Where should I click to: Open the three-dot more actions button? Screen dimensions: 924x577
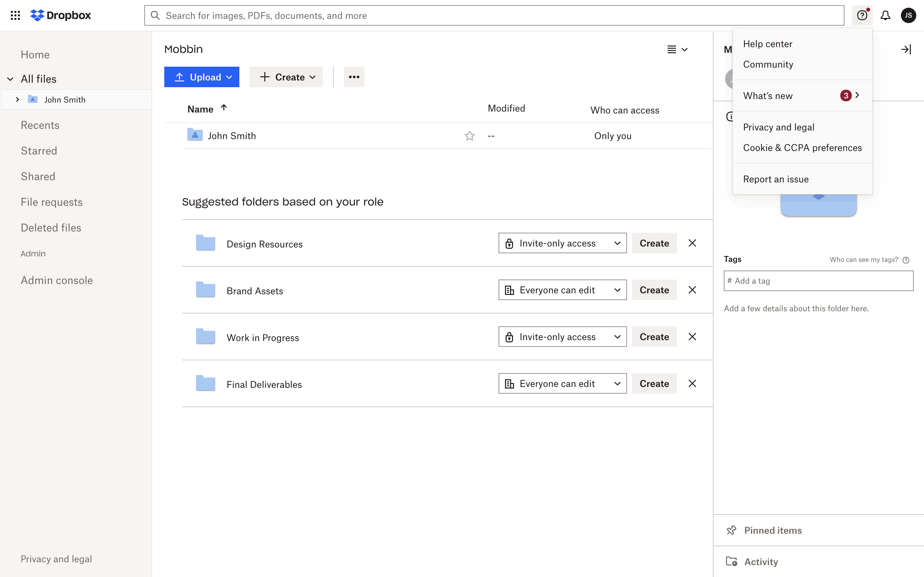tap(354, 77)
